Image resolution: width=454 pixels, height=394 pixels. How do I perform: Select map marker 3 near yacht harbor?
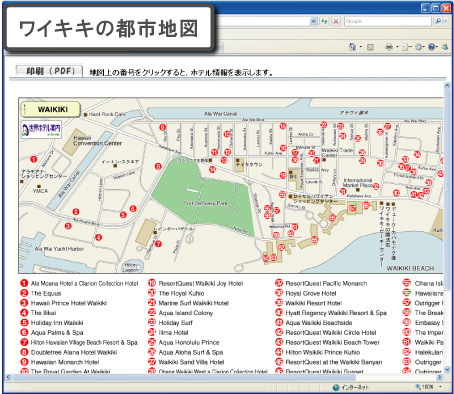pos(68,226)
